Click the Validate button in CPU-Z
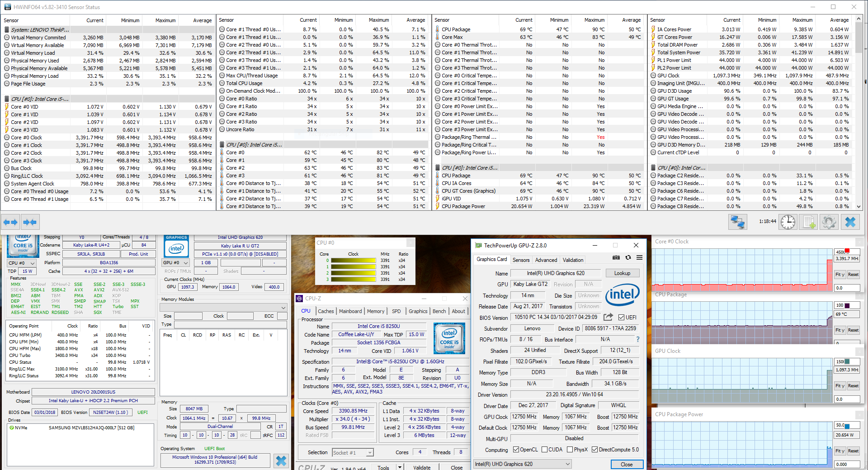Image resolution: width=868 pixels, height=470 pixels. coord(422,467)
